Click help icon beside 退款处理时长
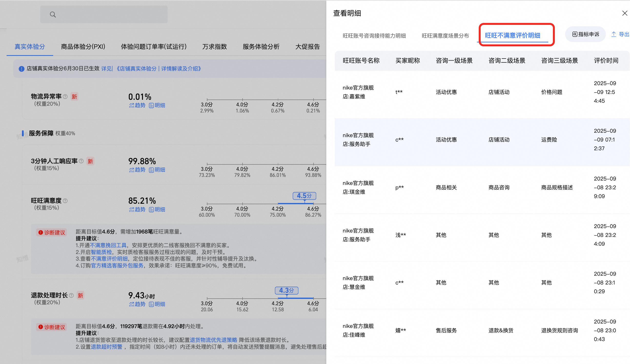Viewport: 630px width, 364px height. [71, 295]
